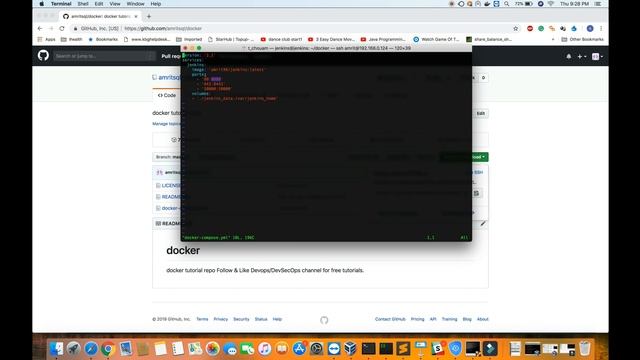Screen dimensions: 640x360
Task: Open the GitHub Octocat home logo
Action: (43, 56)
